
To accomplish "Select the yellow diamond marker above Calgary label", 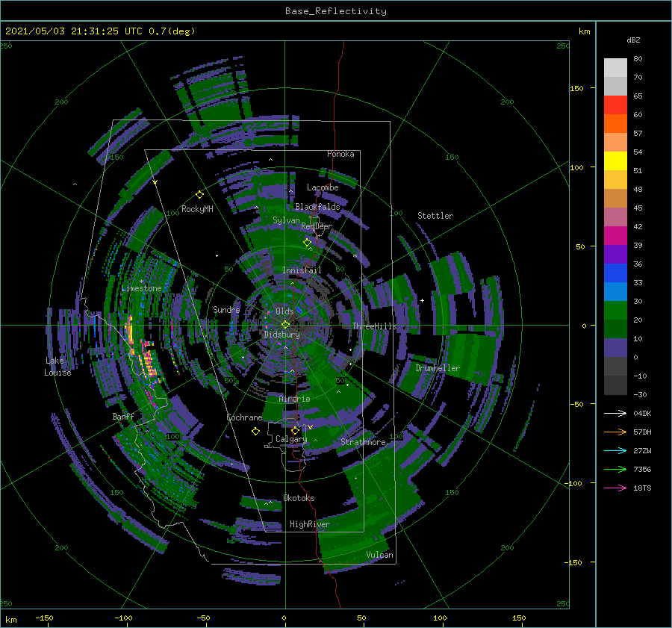I will click(295, 430).
